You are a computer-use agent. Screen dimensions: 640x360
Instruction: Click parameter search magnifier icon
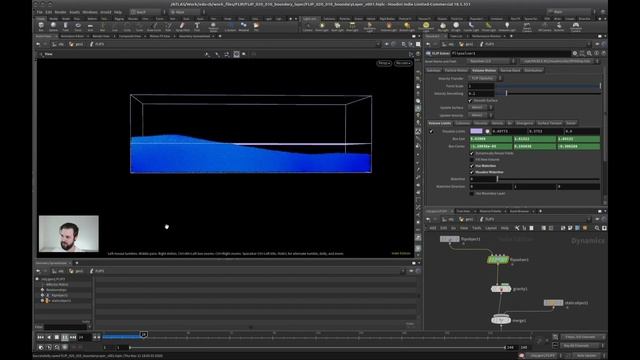point(589,53)
